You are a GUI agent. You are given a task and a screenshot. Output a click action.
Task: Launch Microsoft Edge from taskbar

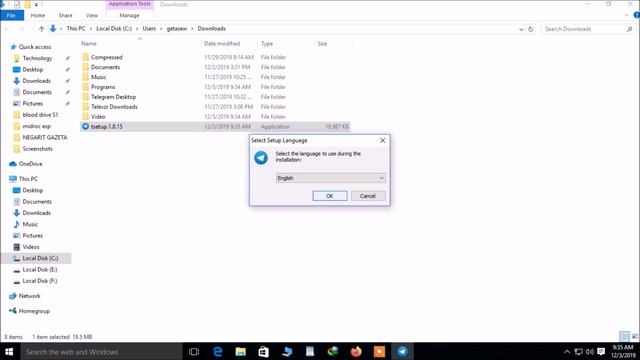point(218,351)
